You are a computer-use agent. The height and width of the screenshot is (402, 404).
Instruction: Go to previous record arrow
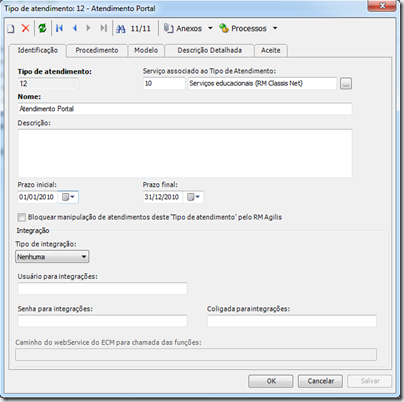click(75, 28)
